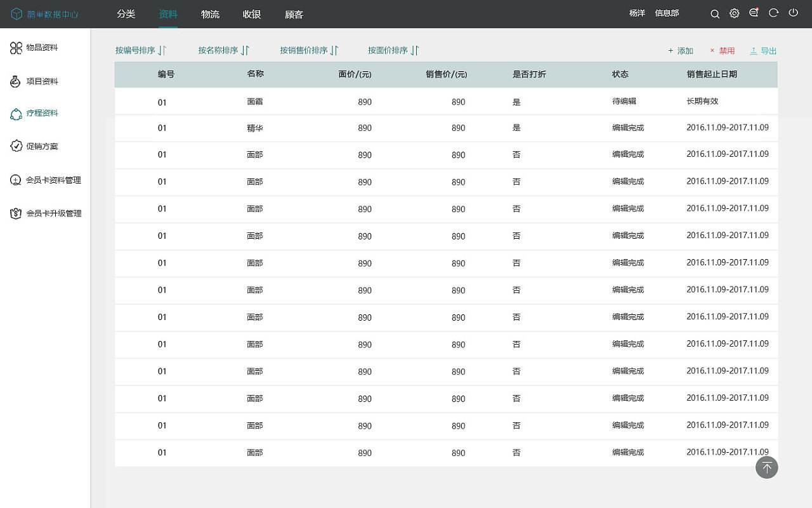Screen dimensions: 812x508
Task: Click the search magnifier icon in header
Action: pos(715,13)
